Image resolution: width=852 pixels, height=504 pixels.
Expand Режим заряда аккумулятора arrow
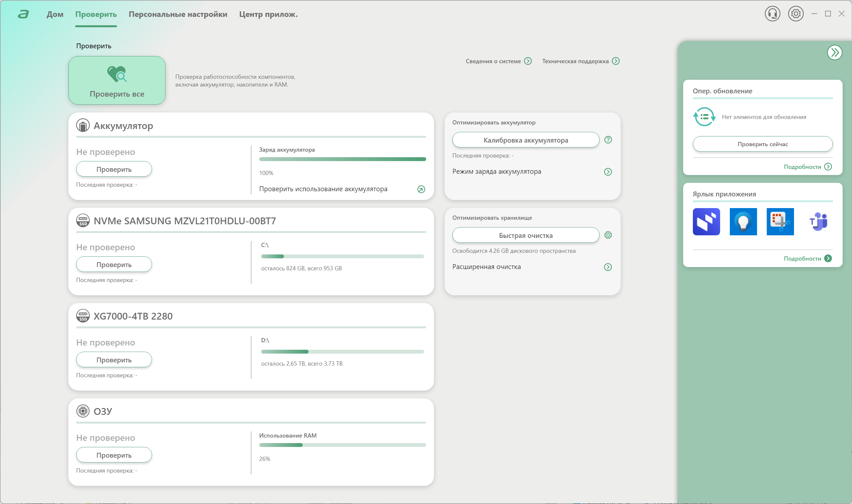click(608, 172)
